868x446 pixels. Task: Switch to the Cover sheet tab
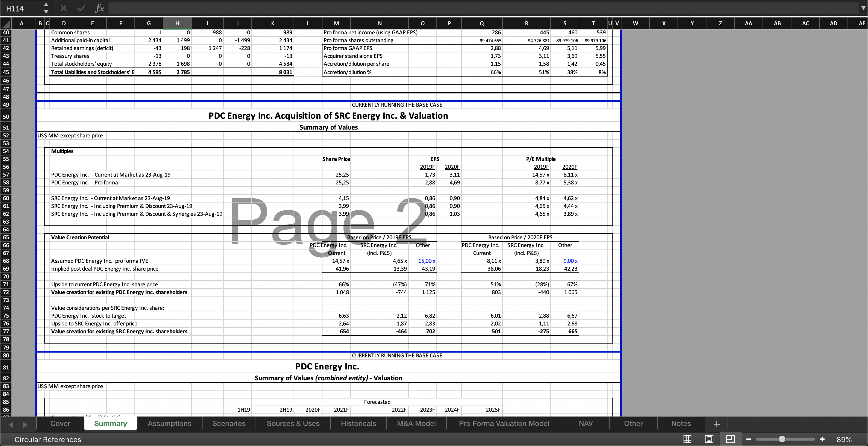pyautogui.click(x=60, y=423)
